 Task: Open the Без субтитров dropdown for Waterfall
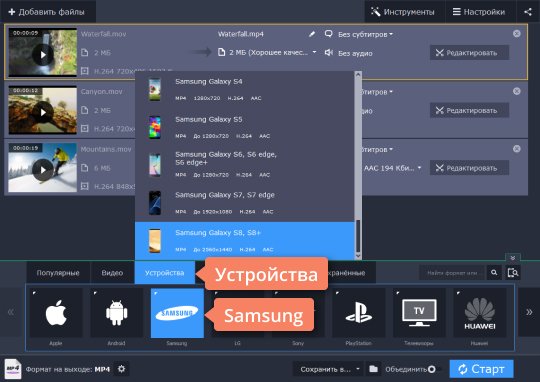pos(365,34)
